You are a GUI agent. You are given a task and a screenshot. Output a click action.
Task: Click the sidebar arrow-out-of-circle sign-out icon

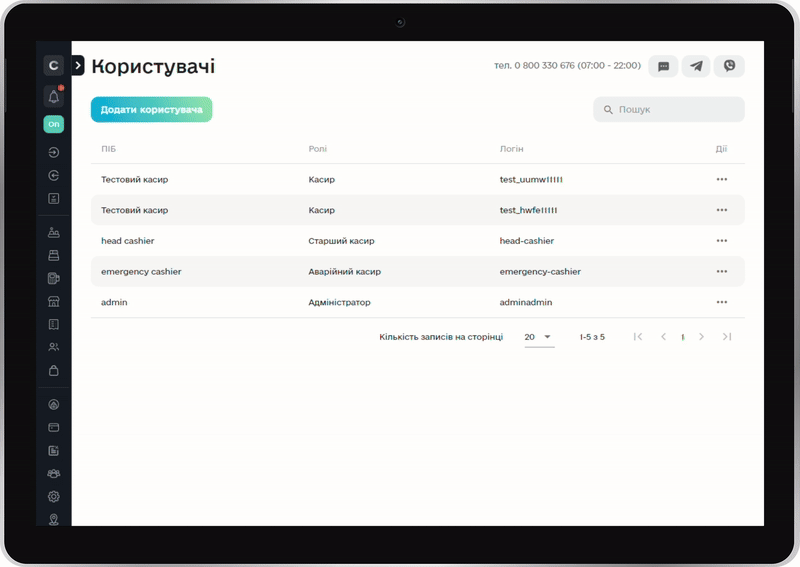coord(54,176)
